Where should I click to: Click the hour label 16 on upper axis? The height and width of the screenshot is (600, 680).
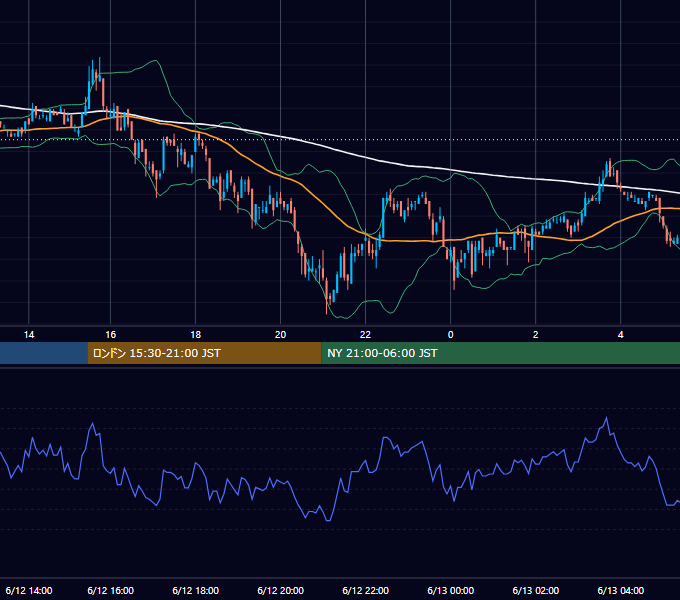[111, 335]
